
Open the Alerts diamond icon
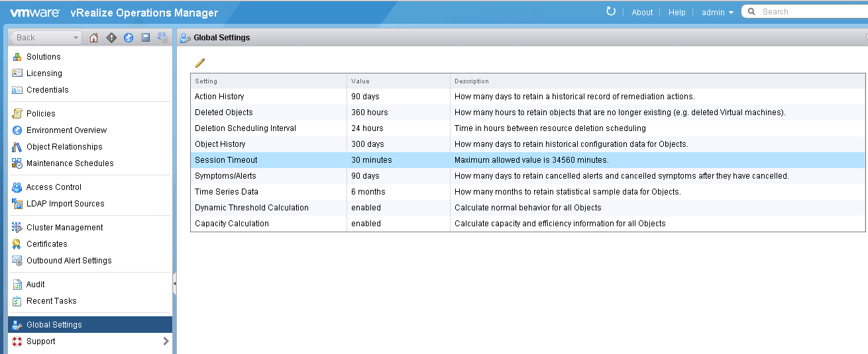click(111, 38)
